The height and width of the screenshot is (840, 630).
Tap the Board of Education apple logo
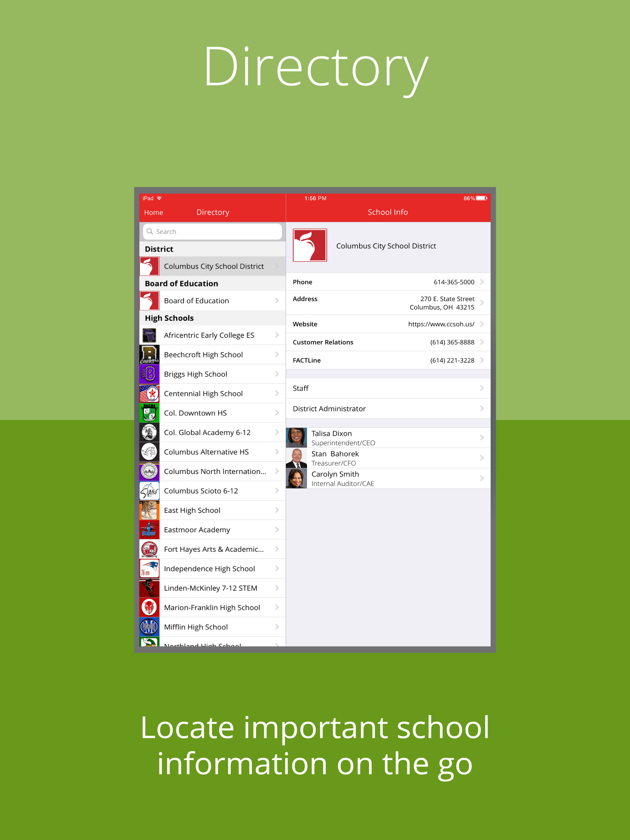point(149,301)
